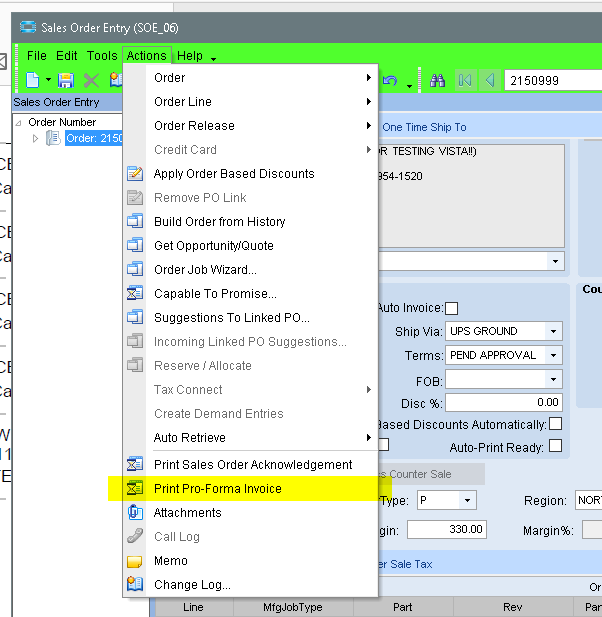Click the Disc % input field
Screen dimensions: 602x617
click(504, 403)
